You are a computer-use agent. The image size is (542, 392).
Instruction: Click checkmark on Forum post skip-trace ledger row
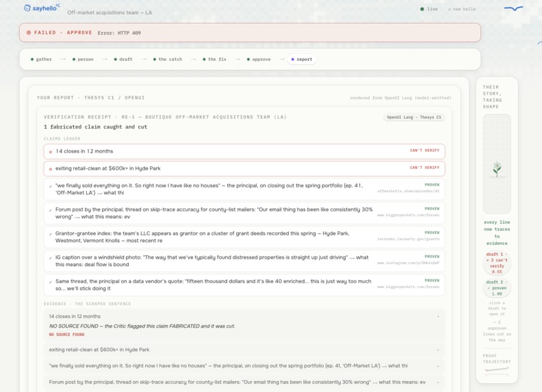51,210
